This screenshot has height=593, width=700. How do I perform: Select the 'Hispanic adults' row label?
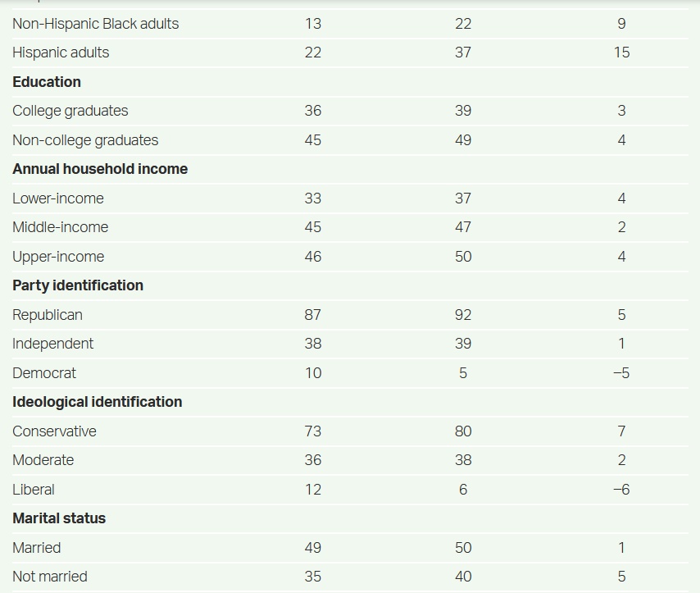61,52
